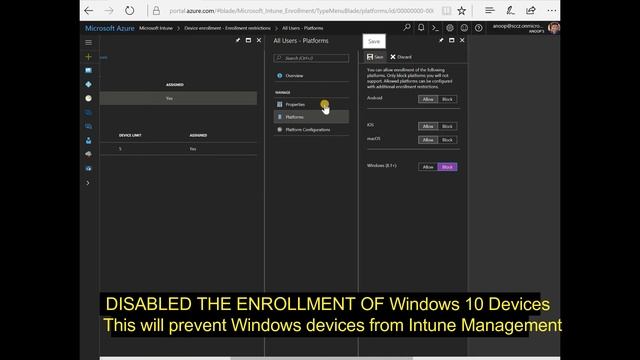640x360 pixels.
Task: Select the Platforms menu item
Action: pos(311,117)
